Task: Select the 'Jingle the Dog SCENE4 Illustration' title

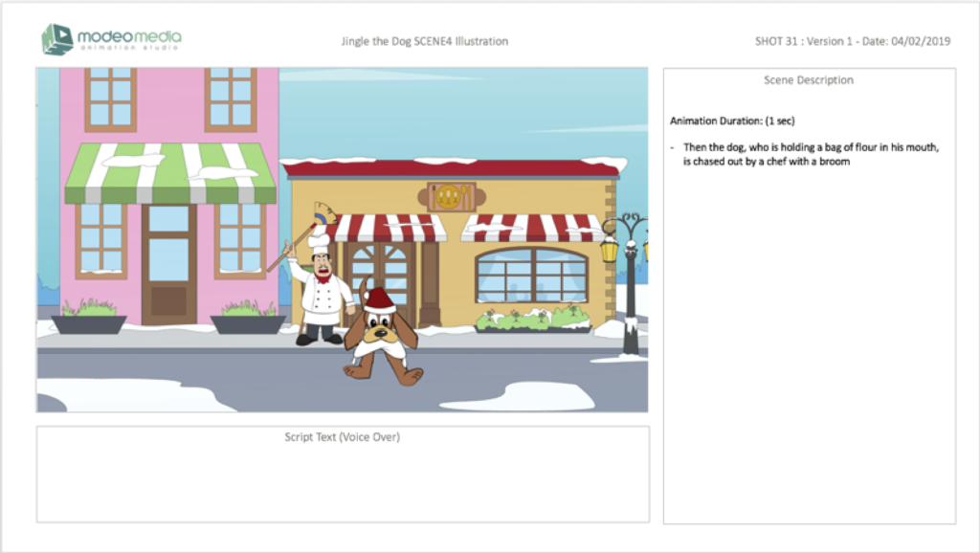Action: tap(424, 41)
